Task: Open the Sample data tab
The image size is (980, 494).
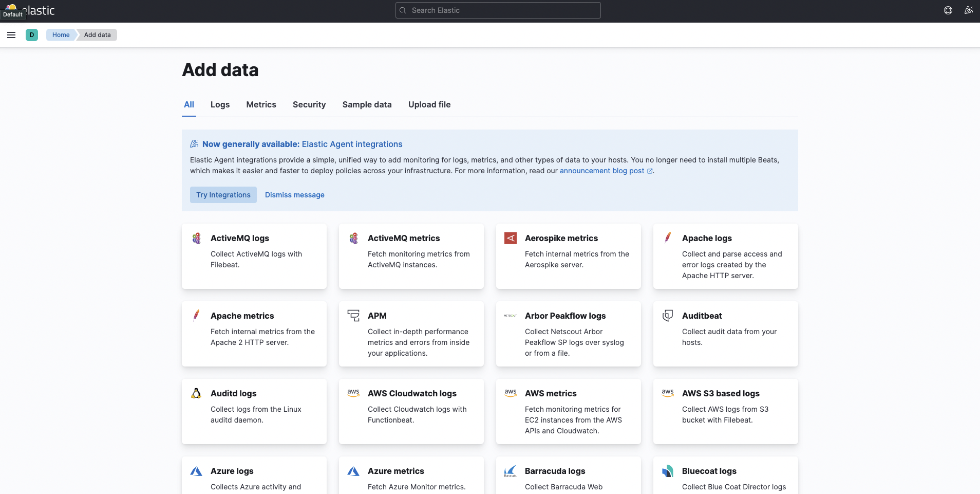Action: (367, 105)
